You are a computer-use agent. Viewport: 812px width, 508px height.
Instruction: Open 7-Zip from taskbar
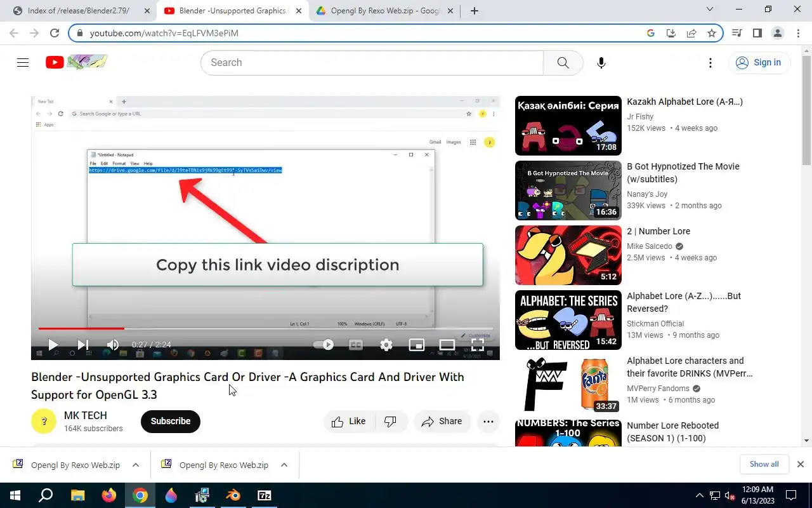265,495
